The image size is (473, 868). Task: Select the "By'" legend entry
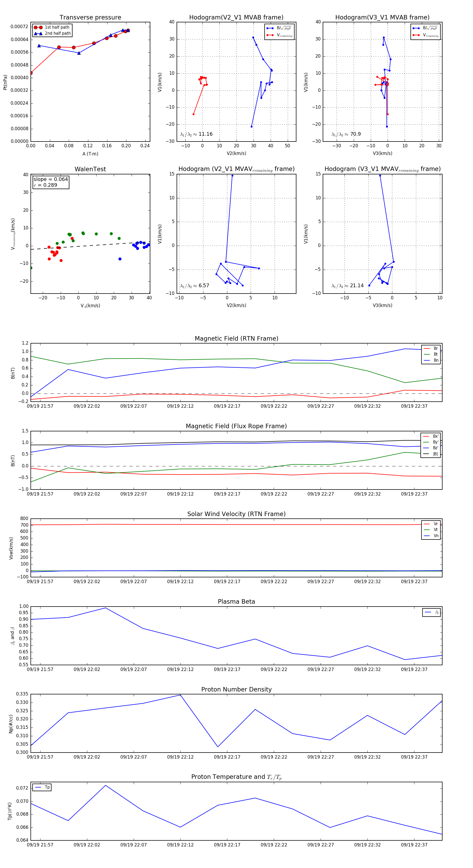pos(431,442)
